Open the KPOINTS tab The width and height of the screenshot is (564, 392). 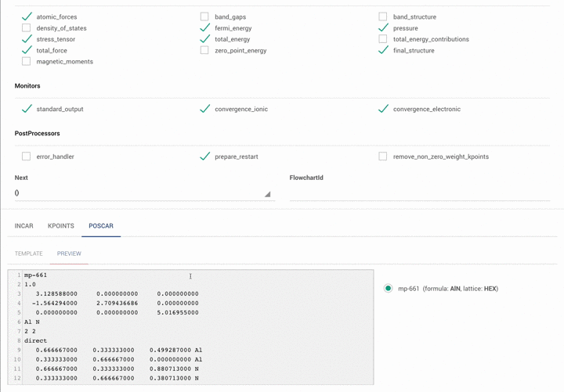coord(61,226)
